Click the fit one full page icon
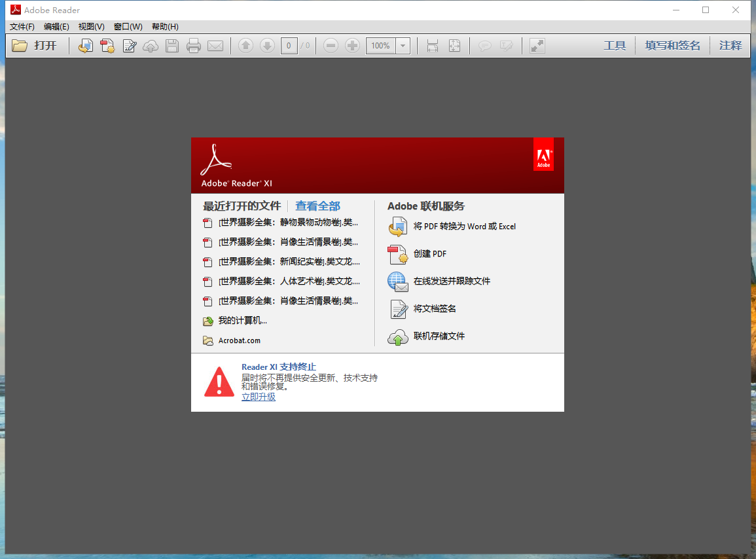This screenshot has width=756, height=559. pos(454,46)
